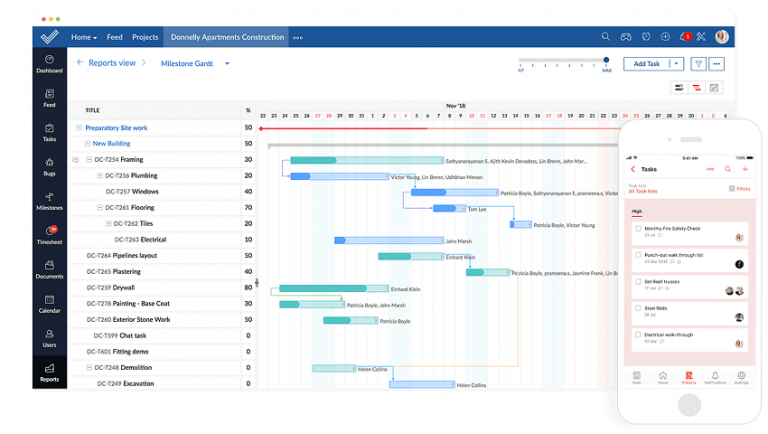The image size is (768, 434).
Task: Open the Add Task dropdown arrow
Action: (x=677, y=63)
